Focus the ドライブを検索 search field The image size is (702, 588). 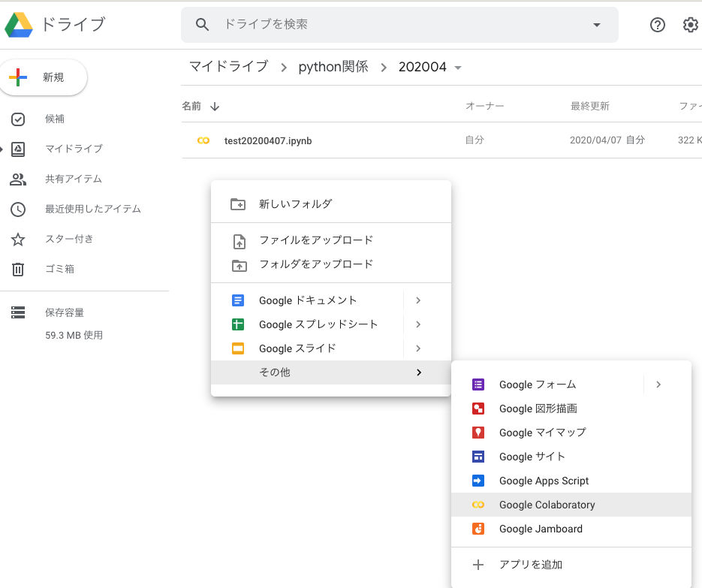click(399, 25)
